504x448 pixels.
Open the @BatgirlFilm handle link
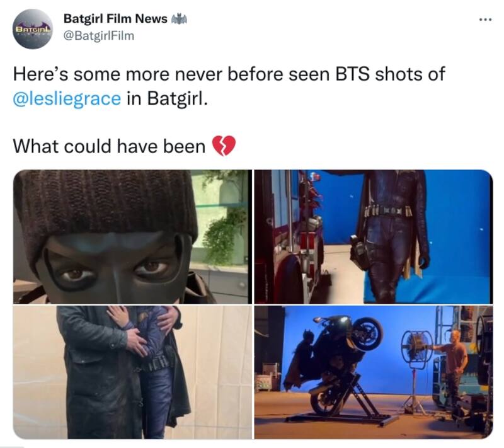tap(99, 36)
